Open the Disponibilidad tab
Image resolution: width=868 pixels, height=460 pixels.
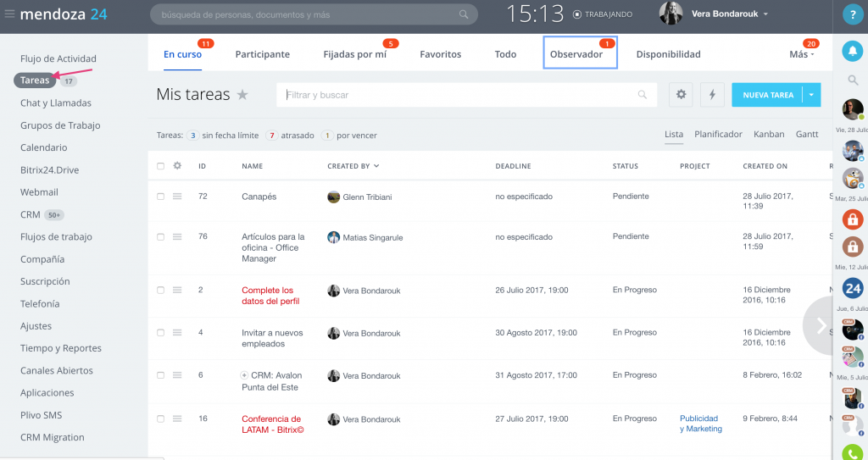click(668, 54)
